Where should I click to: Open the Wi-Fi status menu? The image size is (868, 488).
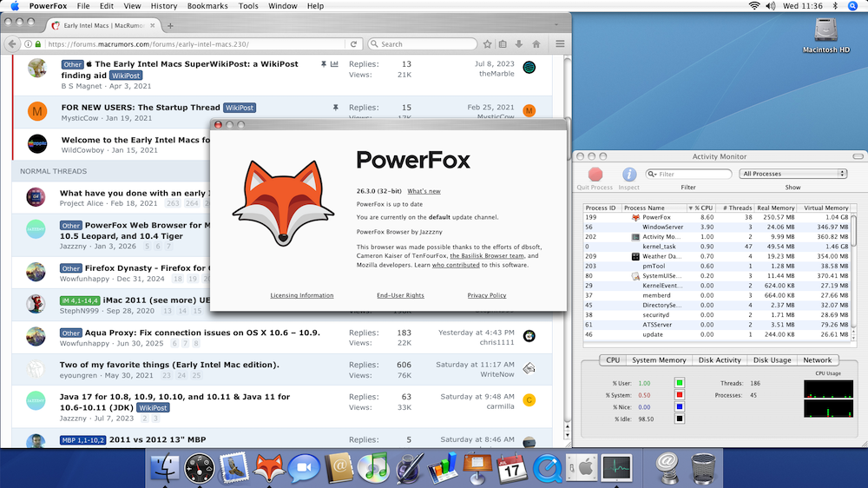(754, 6)
